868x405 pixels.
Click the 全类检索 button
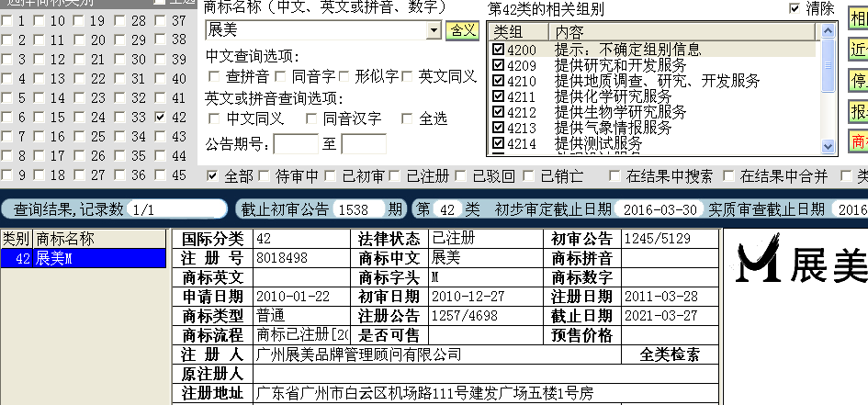tap(670, 354)
